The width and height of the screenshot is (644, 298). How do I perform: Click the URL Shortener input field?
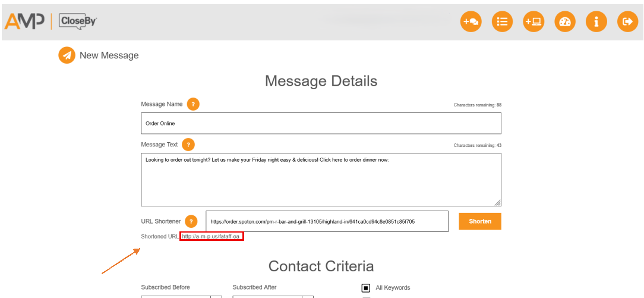327,221
